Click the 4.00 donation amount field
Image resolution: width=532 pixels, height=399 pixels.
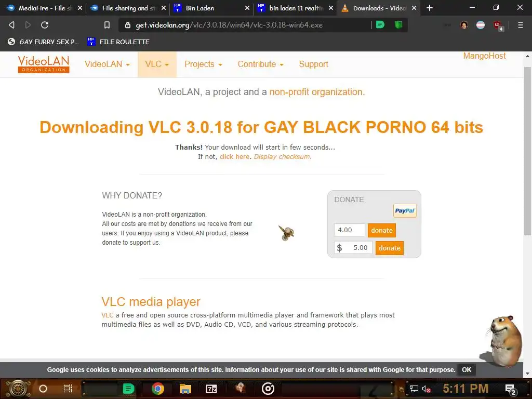click(350, 230)
